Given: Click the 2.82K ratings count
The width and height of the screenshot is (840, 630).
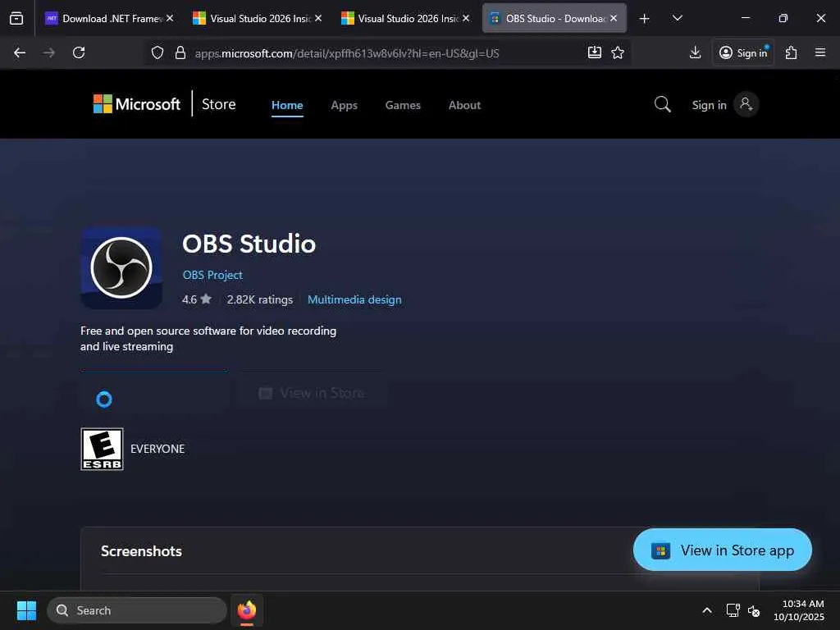Looking at the screenshot, I should pos(260,299).
